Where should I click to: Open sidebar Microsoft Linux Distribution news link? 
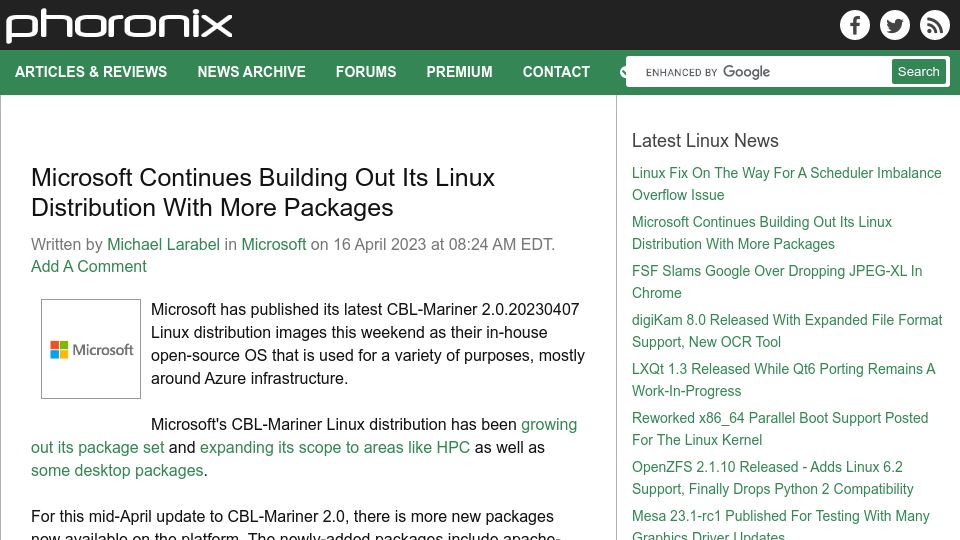pyautogui.click(x=762, y=233)
